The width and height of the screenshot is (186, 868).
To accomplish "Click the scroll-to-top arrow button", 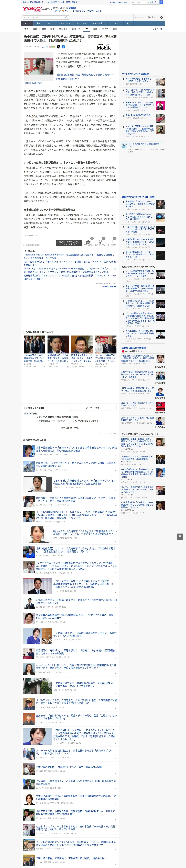I will pos(180,537).
